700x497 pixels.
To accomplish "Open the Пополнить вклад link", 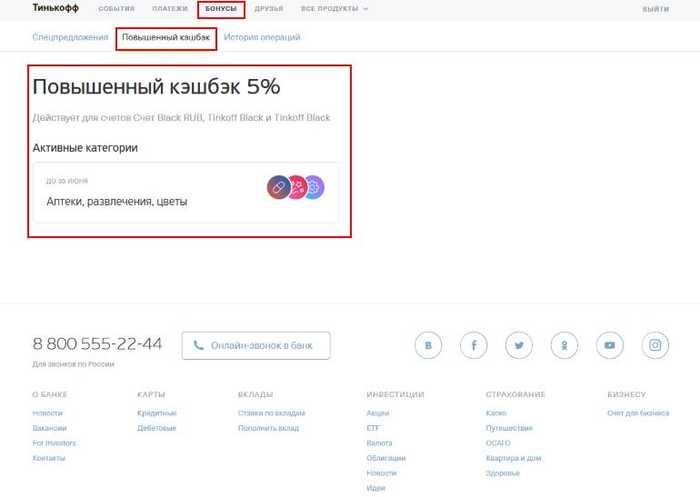I will (268, 428).
